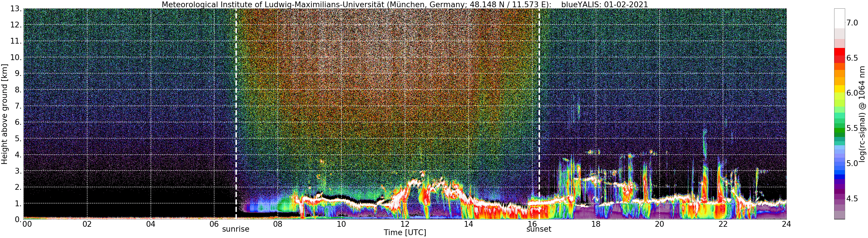The width and height of the screenshot is (868, 238).
Task: Click the time axis tick label 04
Action: 151,224
